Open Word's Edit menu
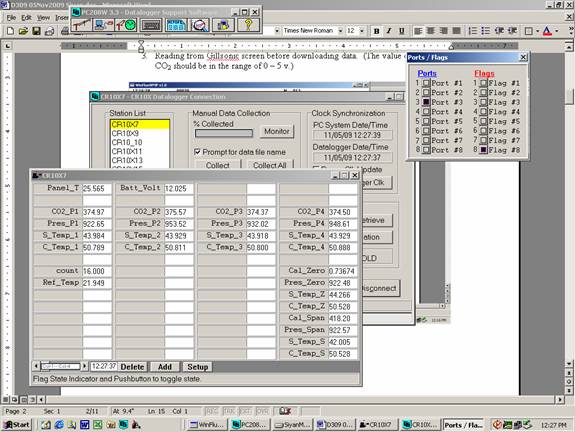575x432 pixels. (26, 17)
